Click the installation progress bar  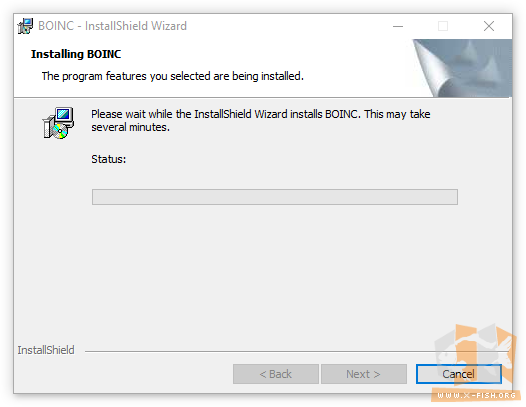(275, 197)
